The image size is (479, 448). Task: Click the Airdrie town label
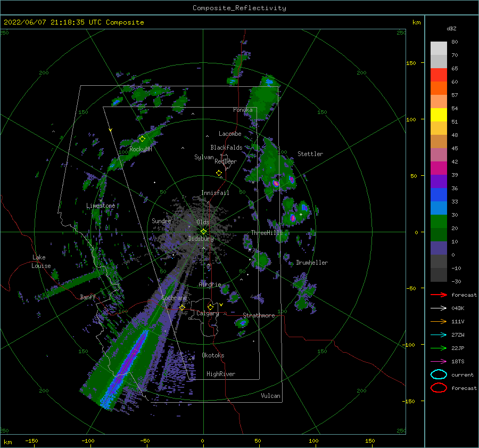pos(210,284)
